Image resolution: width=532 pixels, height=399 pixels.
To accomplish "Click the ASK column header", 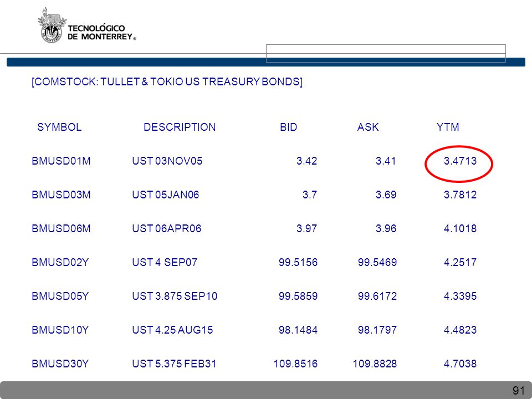I will pyautogui.click(x=368, y=127).
